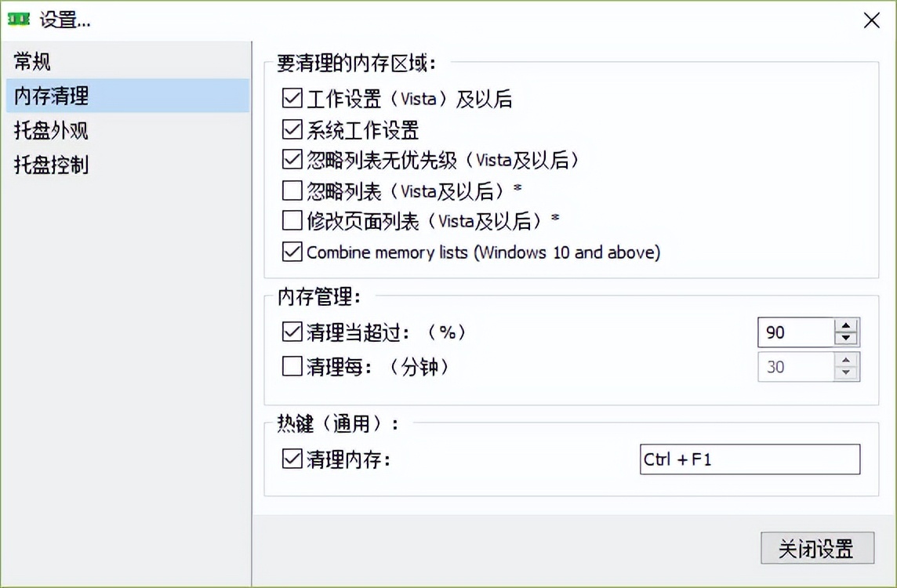Viewport: 897px width, 588px height.
Task: Disable 忽略列表无优先级（Vista及以后）
Action: pyautogui.click(x=292, y=159)
